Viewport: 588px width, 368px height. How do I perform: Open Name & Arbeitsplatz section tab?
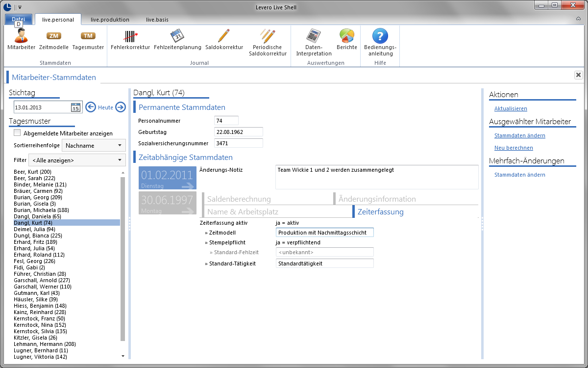pos(277,211)
